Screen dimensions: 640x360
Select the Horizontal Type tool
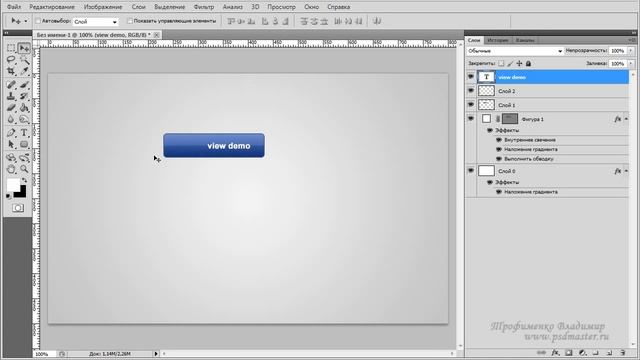point(24,133)
